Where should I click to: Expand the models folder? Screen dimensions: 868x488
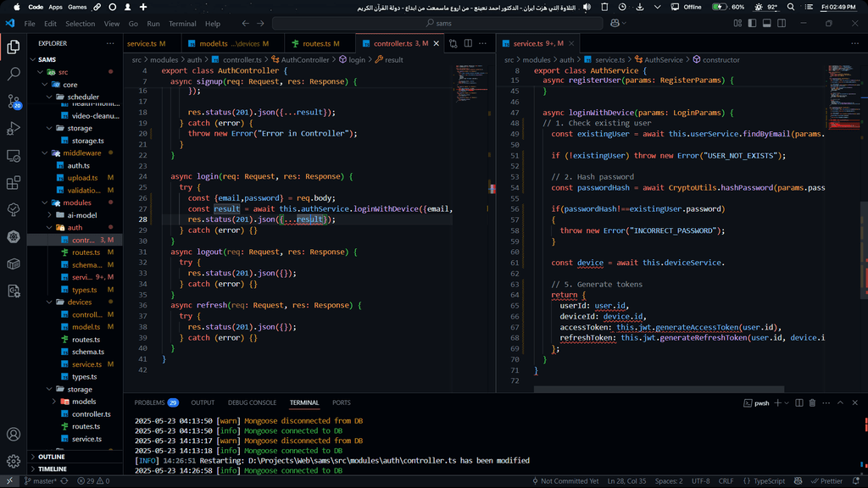coord(54,402)
